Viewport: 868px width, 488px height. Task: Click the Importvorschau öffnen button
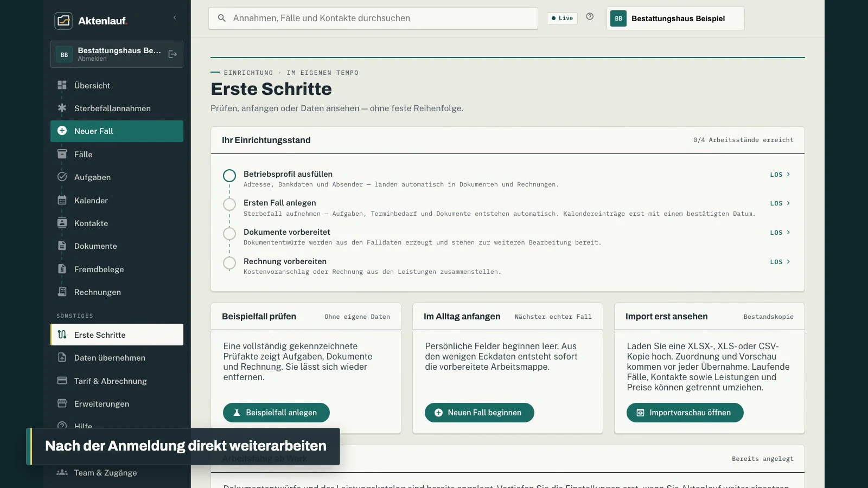pos(685,413)
